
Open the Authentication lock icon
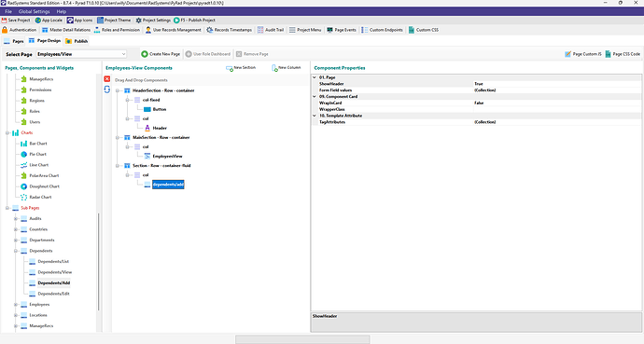(5, 30)
